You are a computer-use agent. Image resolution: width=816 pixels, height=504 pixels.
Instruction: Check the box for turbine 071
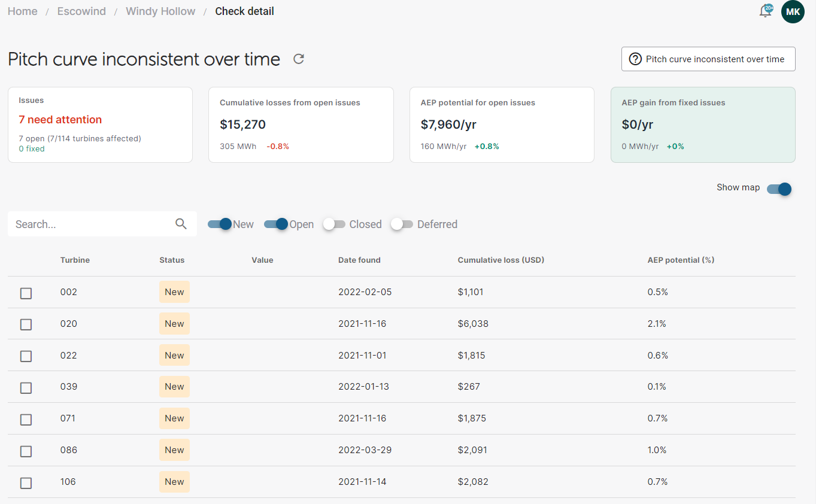tap(26, 420)
